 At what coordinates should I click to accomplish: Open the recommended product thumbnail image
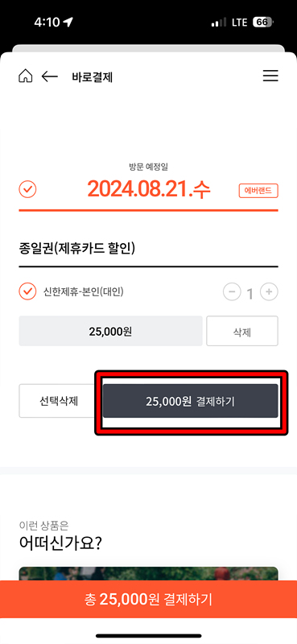point(148,574)
